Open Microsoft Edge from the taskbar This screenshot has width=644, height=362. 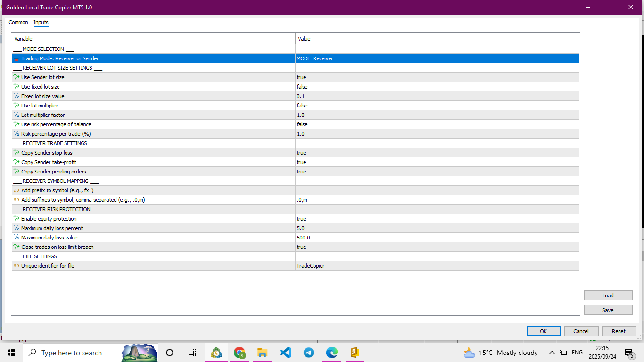pyautogui.click(x=332, y=353)
